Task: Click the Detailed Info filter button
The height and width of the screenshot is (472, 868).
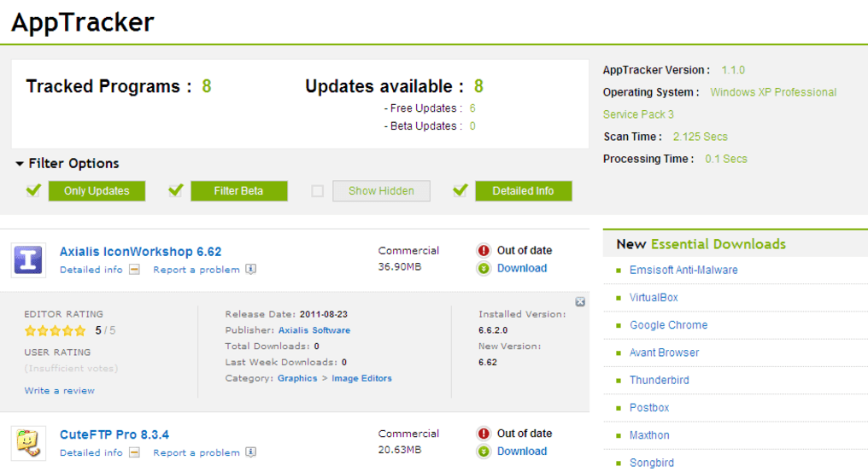Action: [524, 191]
